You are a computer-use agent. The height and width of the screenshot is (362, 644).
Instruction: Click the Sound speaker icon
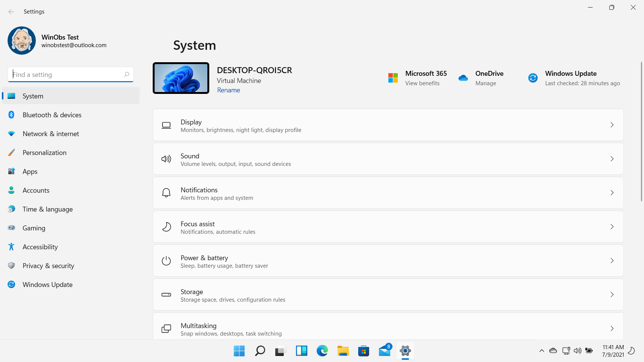166,159
